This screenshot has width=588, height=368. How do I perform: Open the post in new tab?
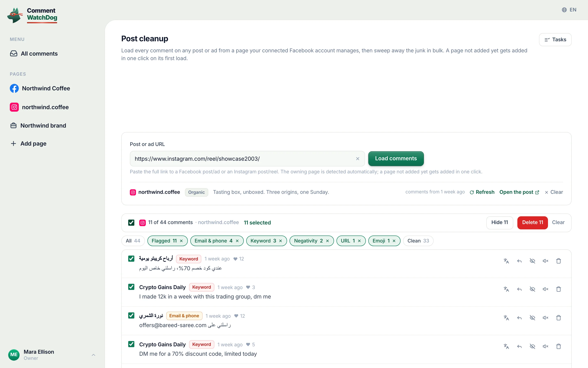(519, 192)
